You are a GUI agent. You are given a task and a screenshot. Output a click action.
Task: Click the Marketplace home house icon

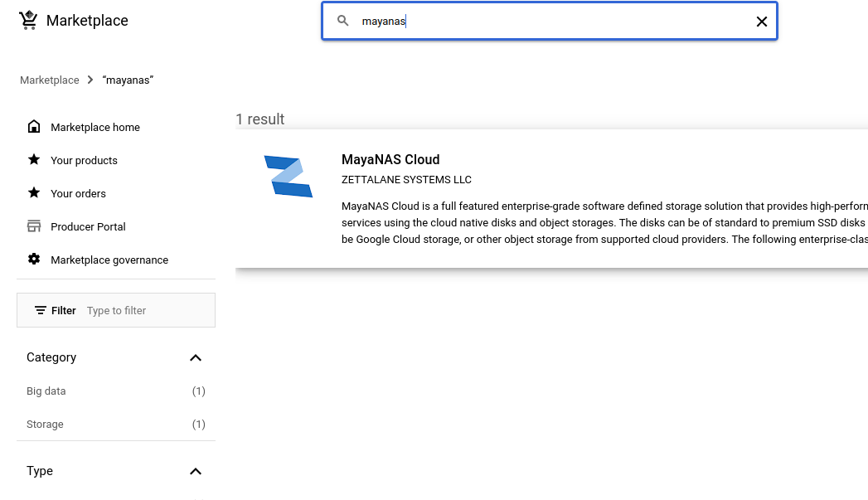[34, 127]
